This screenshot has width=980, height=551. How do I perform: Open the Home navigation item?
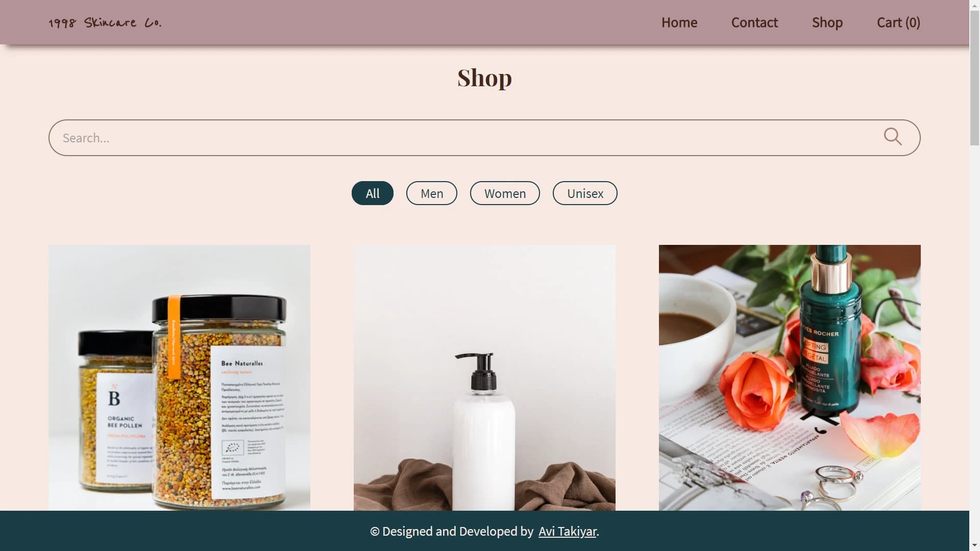click(679, 22)
